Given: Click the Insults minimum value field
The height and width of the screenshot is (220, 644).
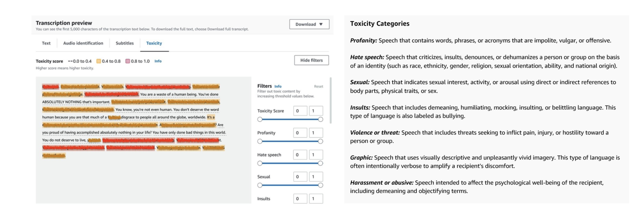Looking at the screenshot, I should 300,199.
